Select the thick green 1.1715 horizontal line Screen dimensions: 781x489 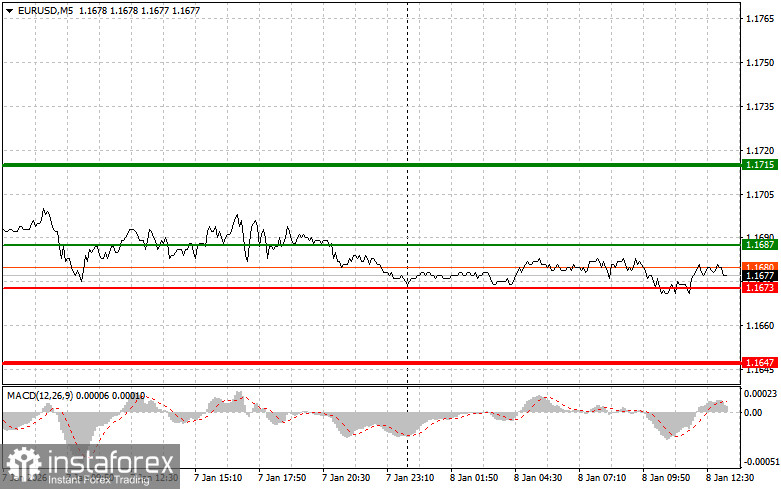pyautogui.click(x=372, y=165)
